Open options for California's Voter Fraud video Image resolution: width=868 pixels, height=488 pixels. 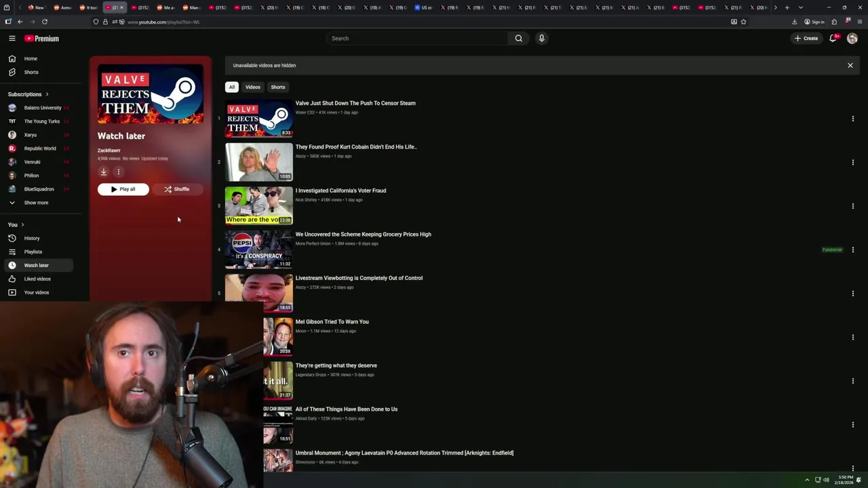852,206
